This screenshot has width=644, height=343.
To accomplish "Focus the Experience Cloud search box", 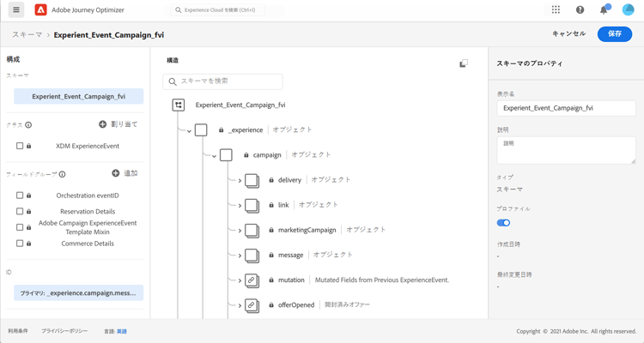I will [x=218, y=9].
